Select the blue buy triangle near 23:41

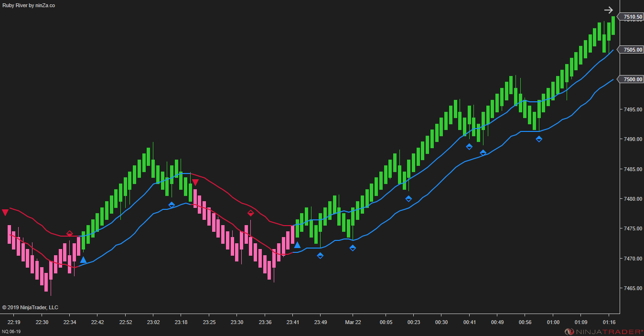click(297, 244)
